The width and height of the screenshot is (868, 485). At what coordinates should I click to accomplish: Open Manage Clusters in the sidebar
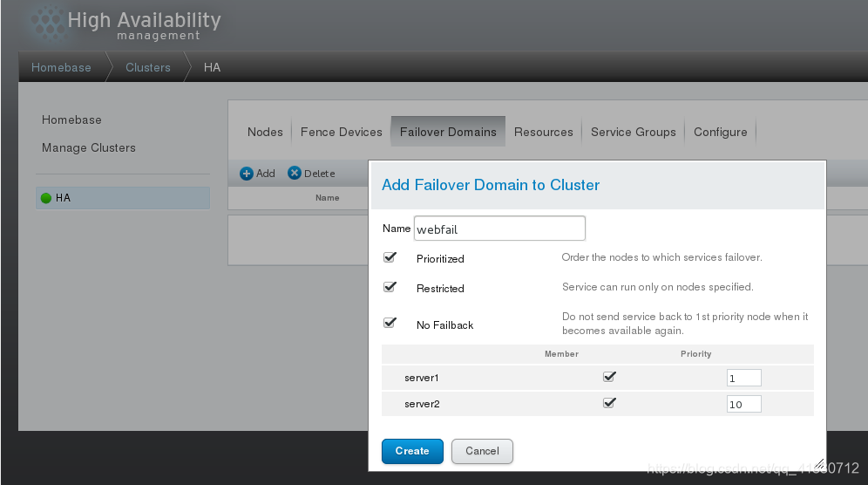[x=89, y=148]
